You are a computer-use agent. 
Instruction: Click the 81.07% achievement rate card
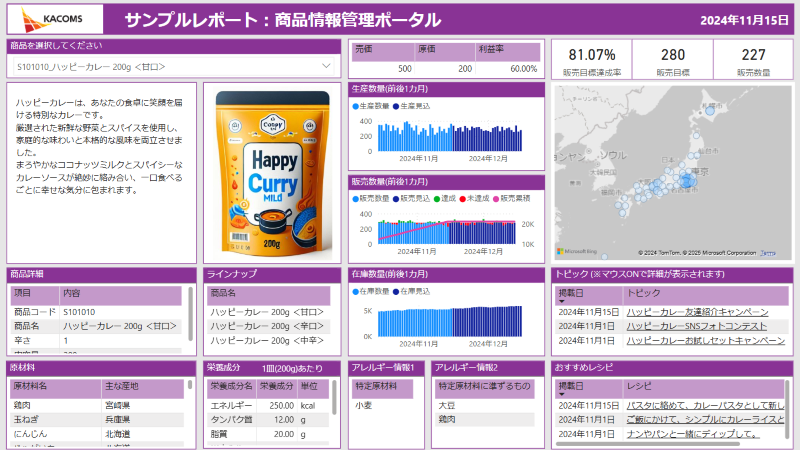point(592,60)
